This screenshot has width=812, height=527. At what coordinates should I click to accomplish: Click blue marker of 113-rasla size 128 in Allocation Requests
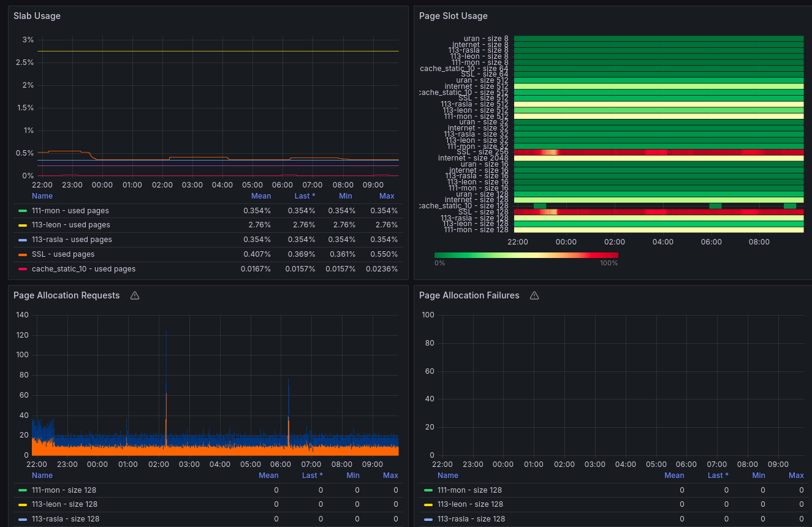(23, 519)
